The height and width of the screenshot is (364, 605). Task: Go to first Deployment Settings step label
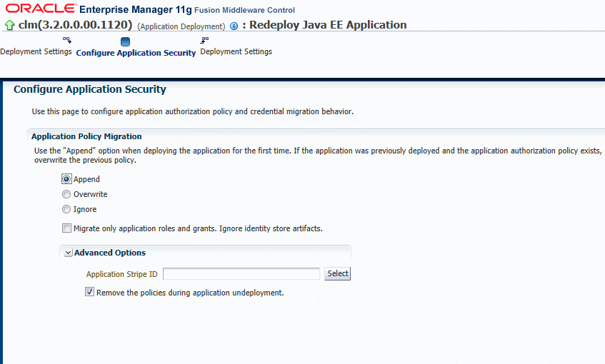point(36,51)
